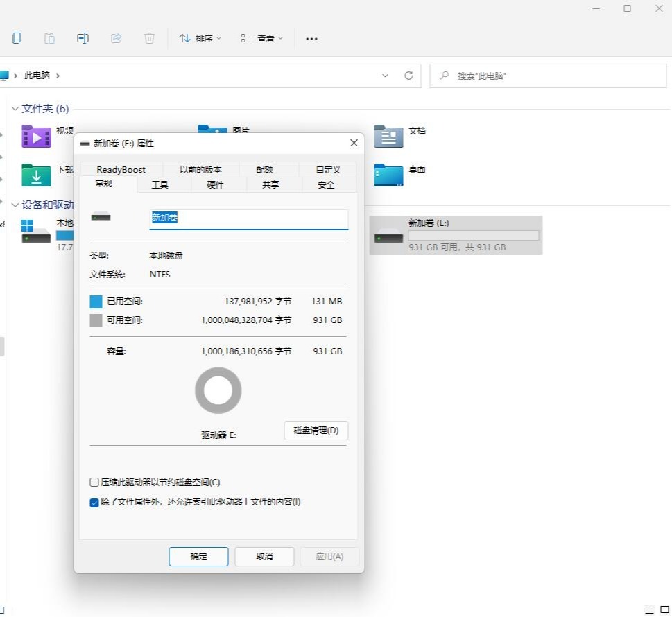Click the 搜索"此电脑" search box

point(547,76)
